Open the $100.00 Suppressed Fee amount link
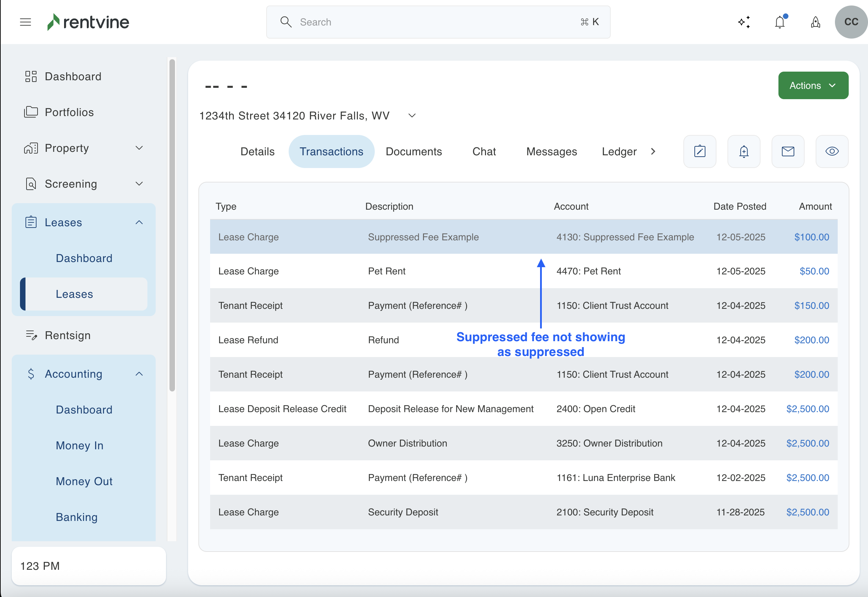 click(812, 237)
